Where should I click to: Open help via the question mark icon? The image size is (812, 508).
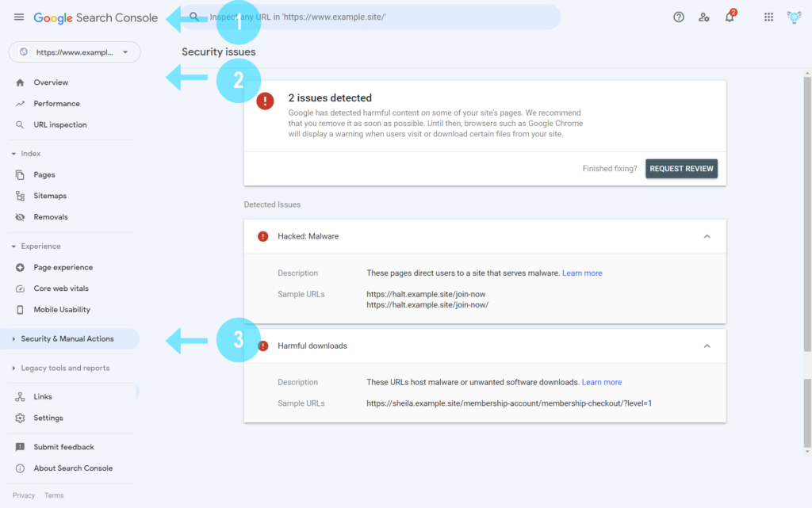tap(678, 17)
